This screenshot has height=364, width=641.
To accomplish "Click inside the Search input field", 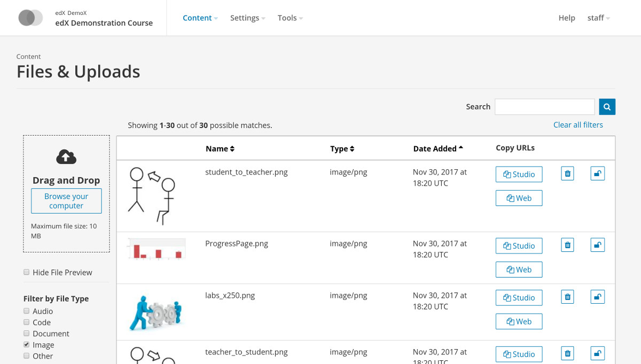I will [x=544, y=107].
